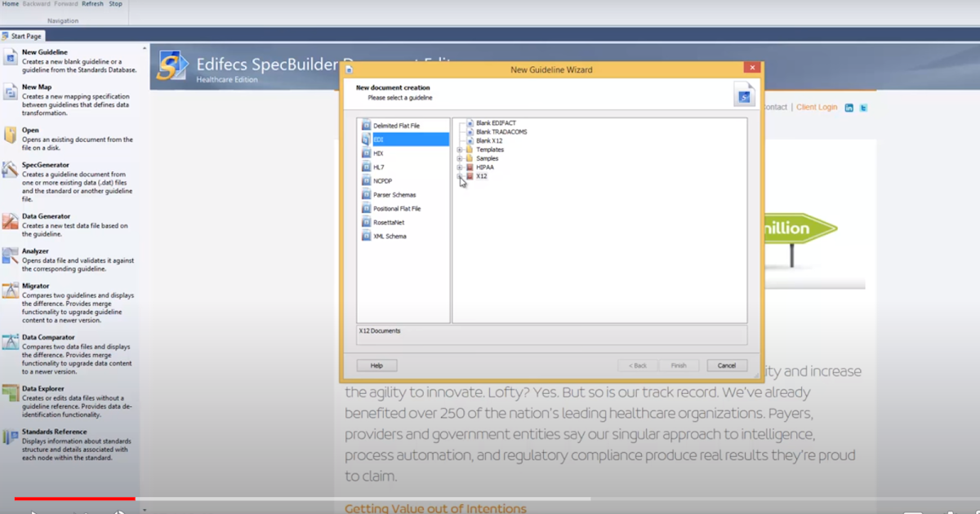Click Home in the Navigation ribbon
Image resolution: width=980 pixels, height=514 pixels.
click(10, 3)
